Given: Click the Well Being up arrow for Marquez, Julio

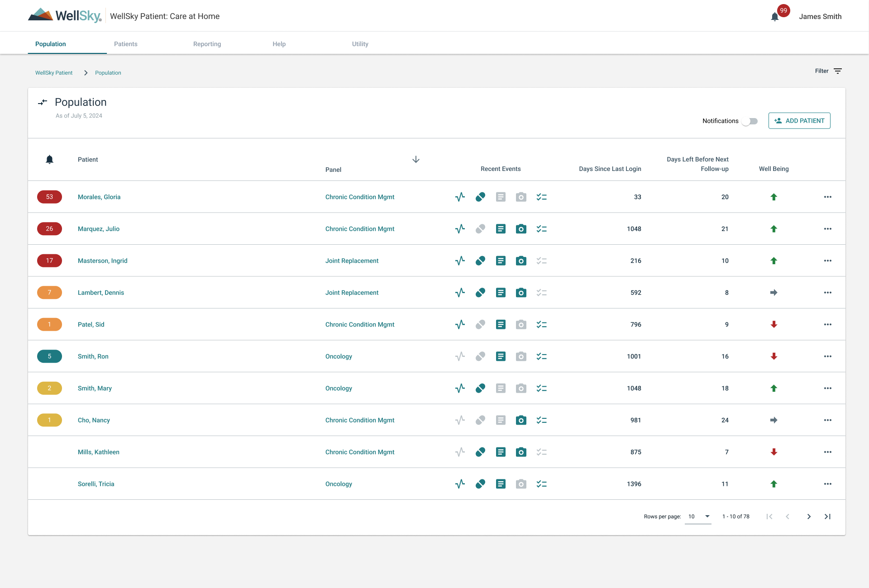Looking at the screenshot, I should [x=774, y=229].
